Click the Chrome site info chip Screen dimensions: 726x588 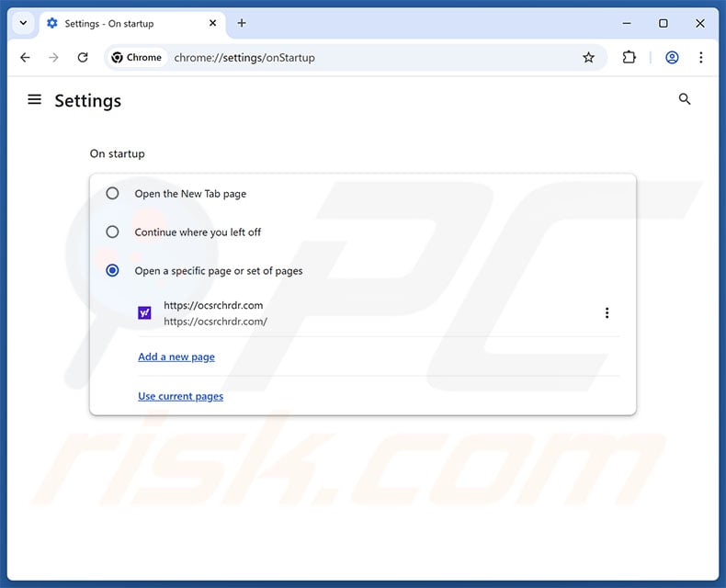click(x=137, y=57)
